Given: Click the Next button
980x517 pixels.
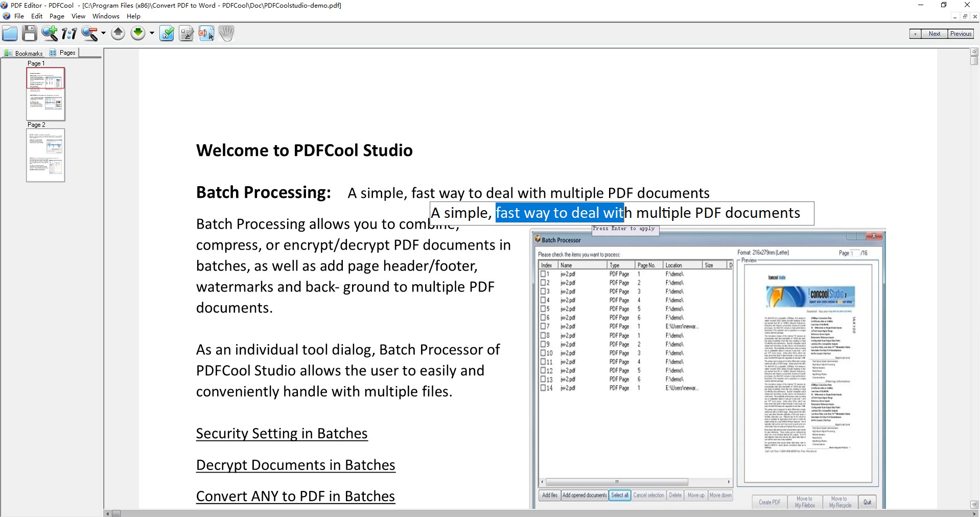Looking at the screenshot, I should click(935, 34).
